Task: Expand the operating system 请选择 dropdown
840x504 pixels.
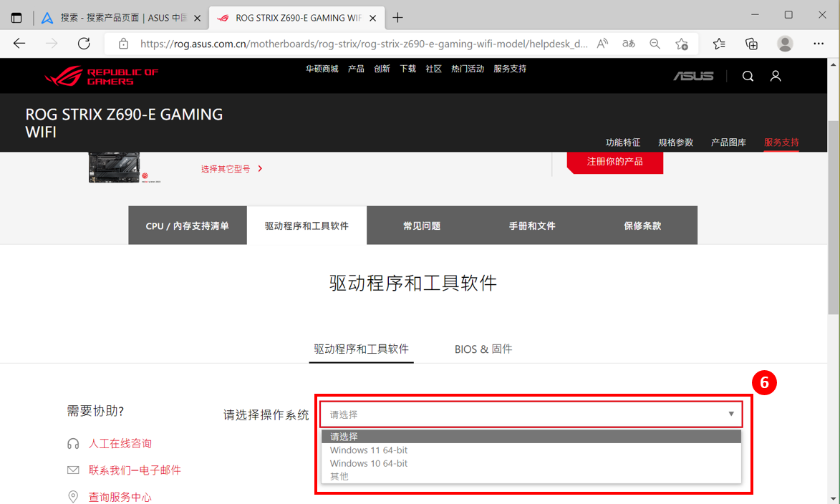Action: click(x=531, y=414)
